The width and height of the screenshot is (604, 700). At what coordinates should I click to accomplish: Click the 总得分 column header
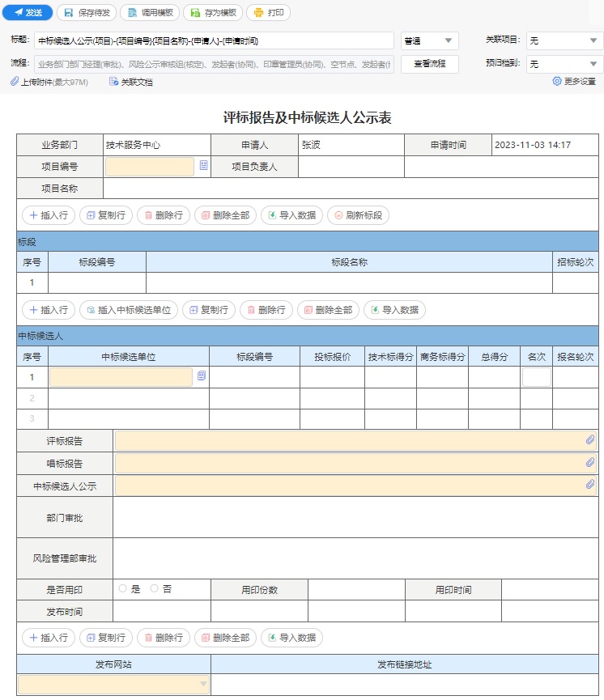[494, 357]
